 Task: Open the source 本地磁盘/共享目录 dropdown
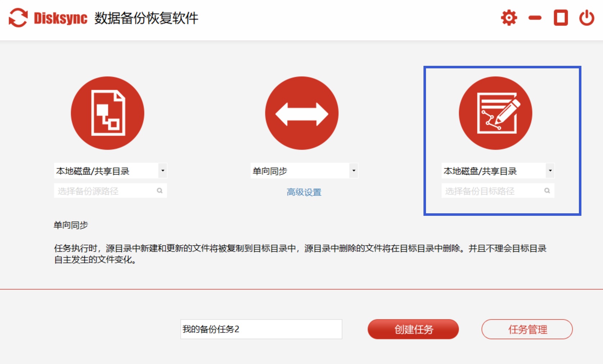(x=110, y=171)
